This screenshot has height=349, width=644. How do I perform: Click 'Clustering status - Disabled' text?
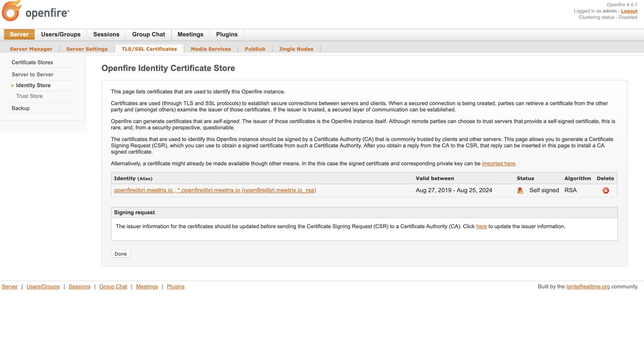tap(608, 17)
